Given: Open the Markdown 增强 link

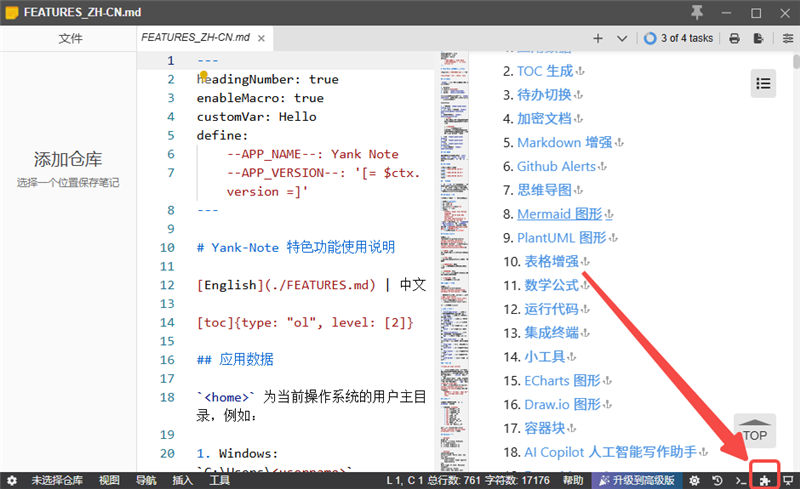Looking at the screenshot, I should click(564, 142).
